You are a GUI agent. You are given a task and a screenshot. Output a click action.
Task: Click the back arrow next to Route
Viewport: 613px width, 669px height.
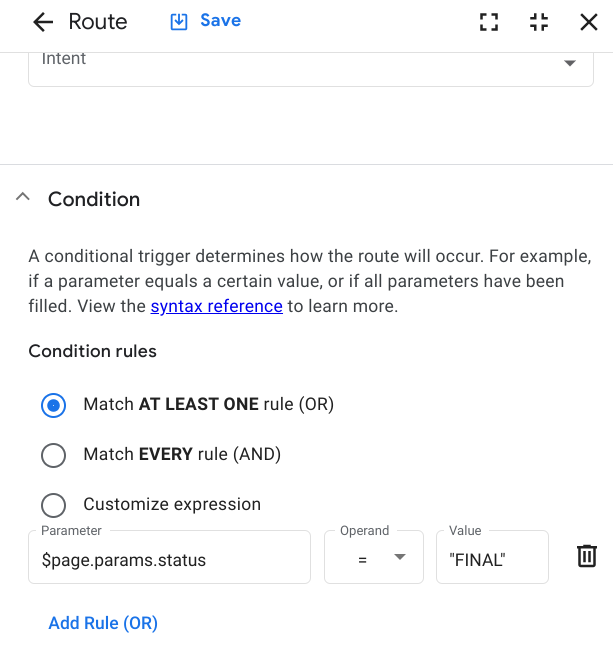[42, 22]
